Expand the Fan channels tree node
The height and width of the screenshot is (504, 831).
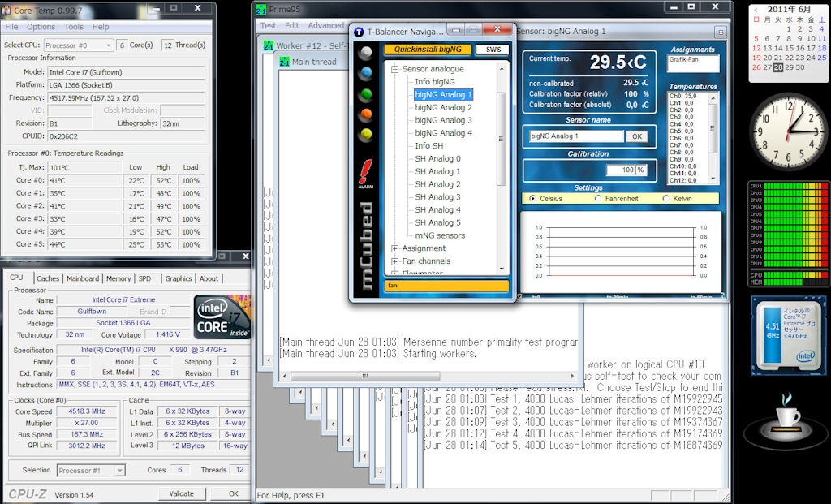[x=395, y=261]
